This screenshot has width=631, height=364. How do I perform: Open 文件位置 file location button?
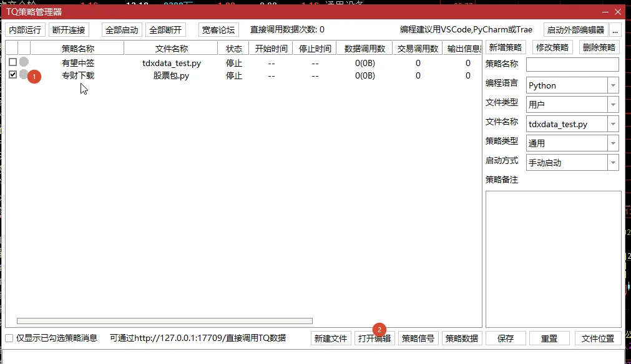598,338
